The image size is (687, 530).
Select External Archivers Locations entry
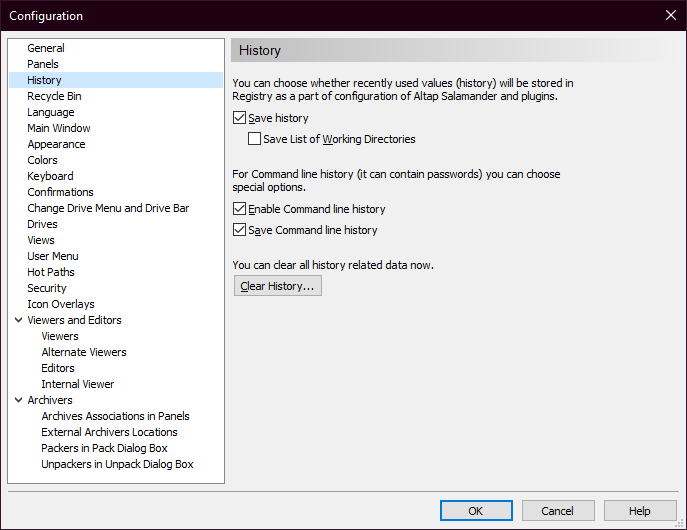109,432
